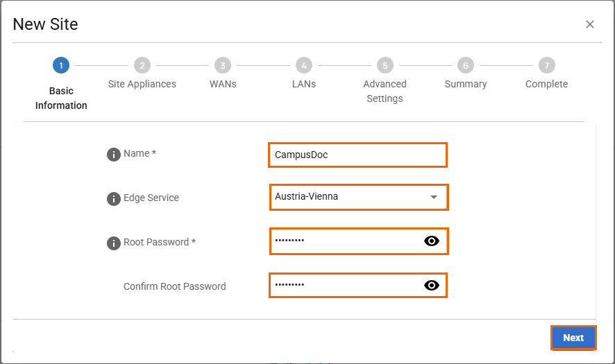Image resolution: width=615 pixels, height=364 pixels.
Task: Show the Root Password with eye icon
Action: [x=432, y=241]
